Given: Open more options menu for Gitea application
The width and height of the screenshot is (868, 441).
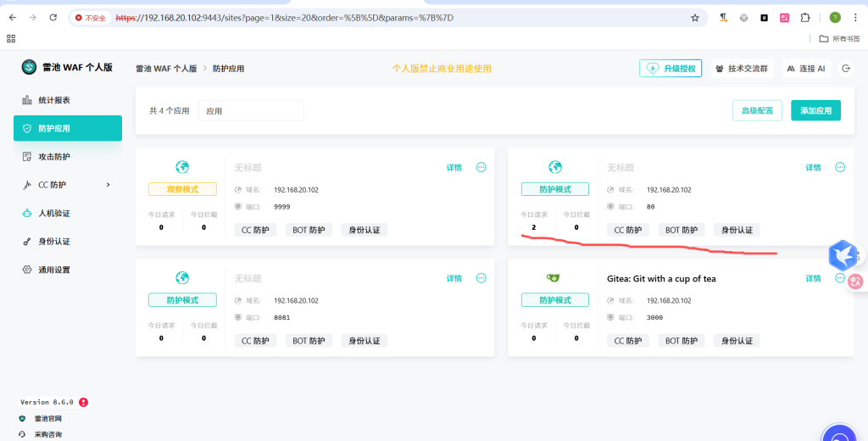Looking at the screenshot, I should coord(840,278).
